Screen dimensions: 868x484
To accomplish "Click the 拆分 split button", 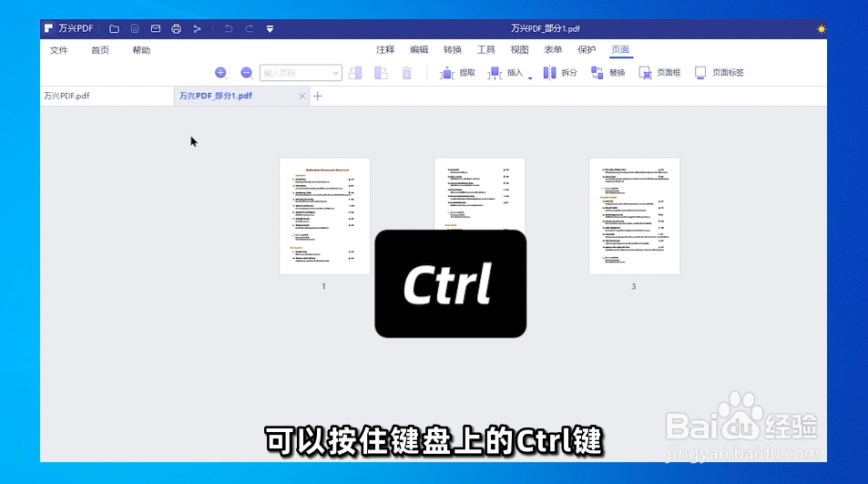I will pyautogui.click(x=560, y=73).
